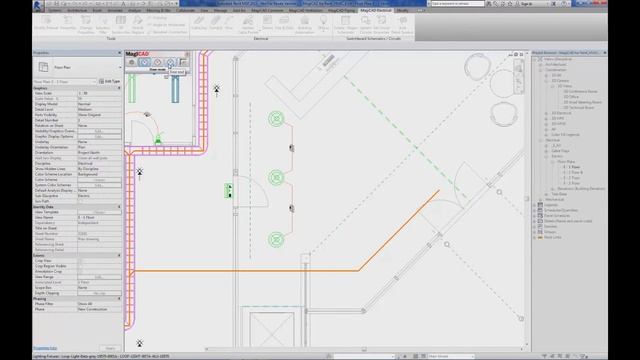Image resolution: width=640 pixels, height=360 pixels.
Task: Expand the Revit Links node in Project Browser
Action: click(535, 237)
